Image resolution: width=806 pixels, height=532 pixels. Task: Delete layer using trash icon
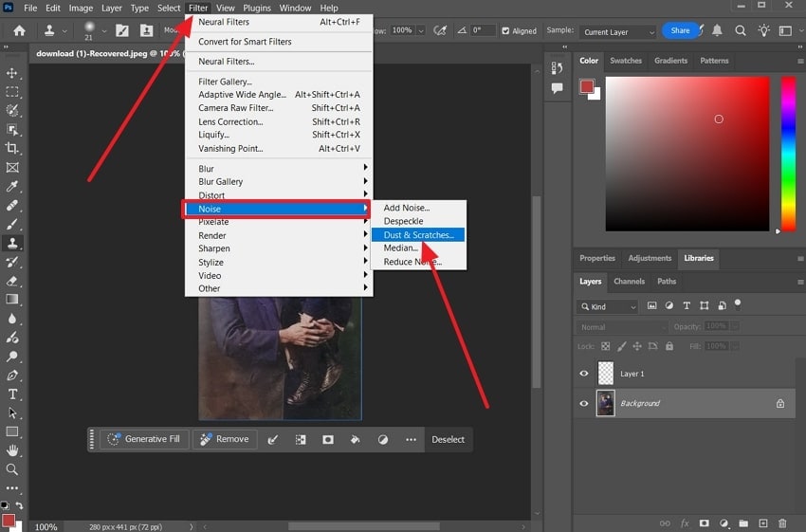(782, 523)
